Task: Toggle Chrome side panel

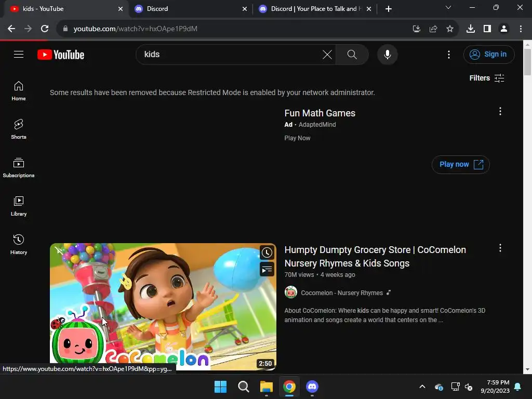Action: pyautogui.click(x=487, y=29)
